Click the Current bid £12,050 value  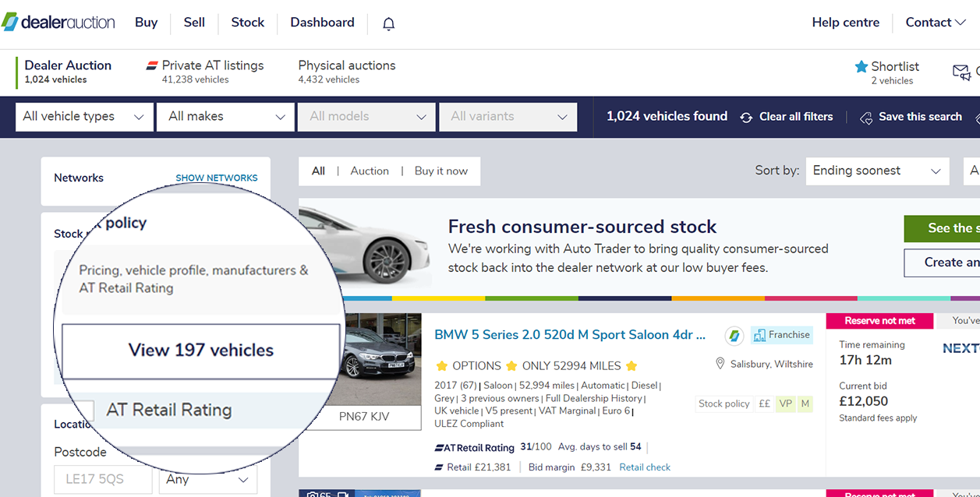[864, 401]
